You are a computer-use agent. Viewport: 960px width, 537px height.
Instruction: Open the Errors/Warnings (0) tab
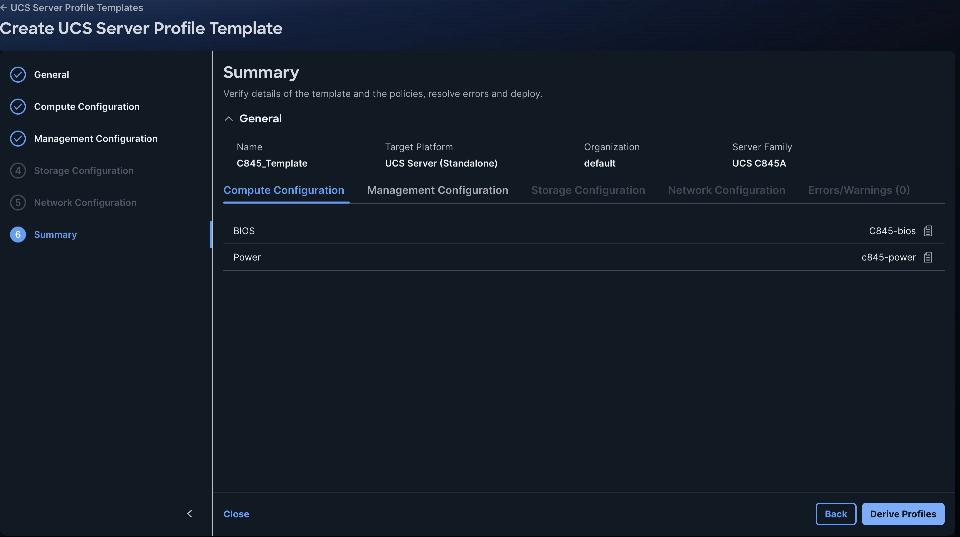[858, 190]
